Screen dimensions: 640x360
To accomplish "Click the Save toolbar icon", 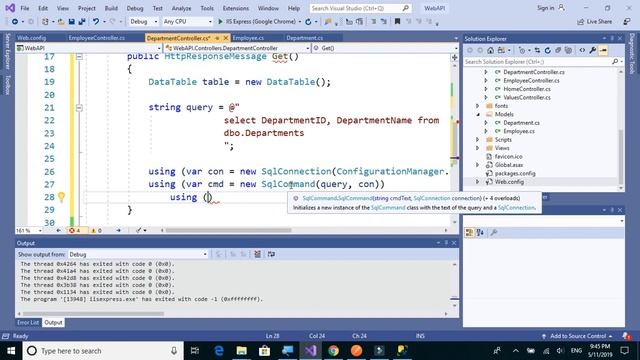I will coord(71,22).
